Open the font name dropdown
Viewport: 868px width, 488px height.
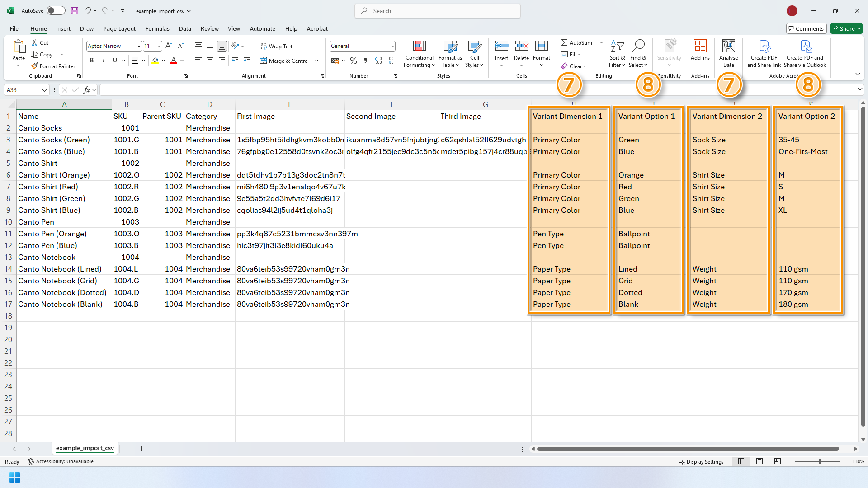tap(138, 46)
